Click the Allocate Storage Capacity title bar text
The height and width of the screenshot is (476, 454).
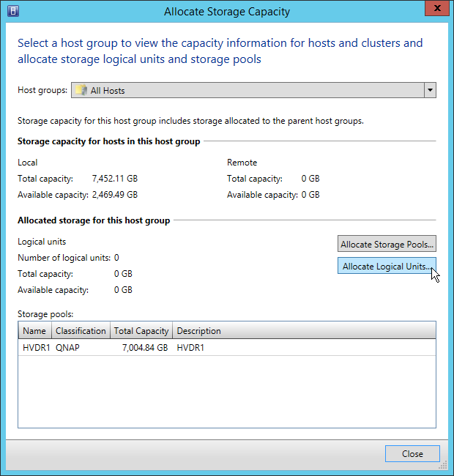tap(227, 12)
